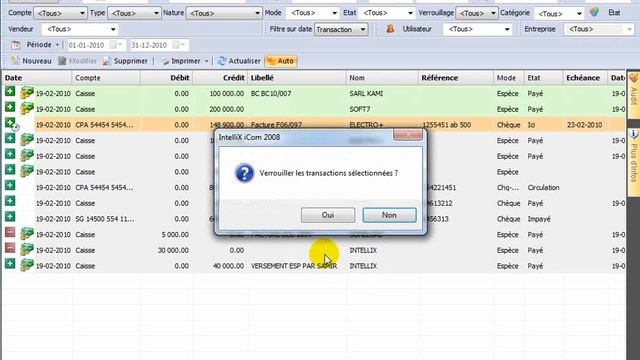Screen dimensions: 640x360
Task: Click the money icon on VERSEMENT ESP row
Action: tap(27, 265)
